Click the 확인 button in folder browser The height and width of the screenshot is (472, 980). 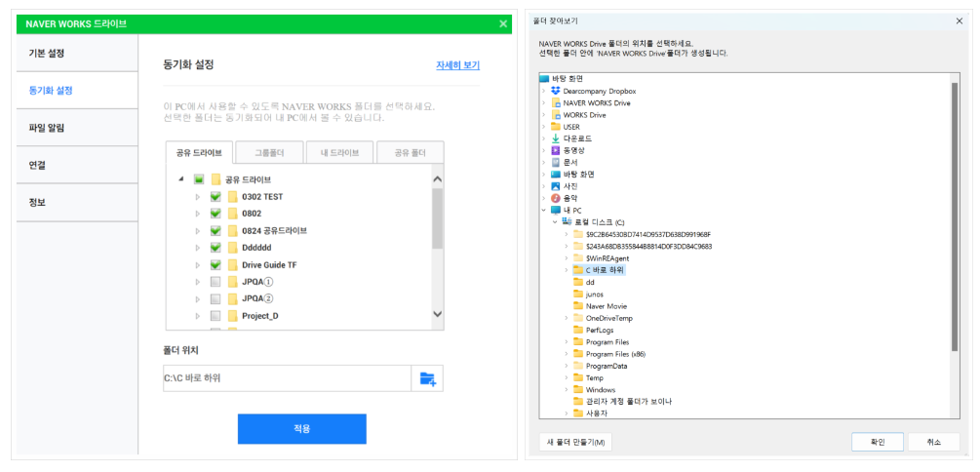tap(878, 442)
